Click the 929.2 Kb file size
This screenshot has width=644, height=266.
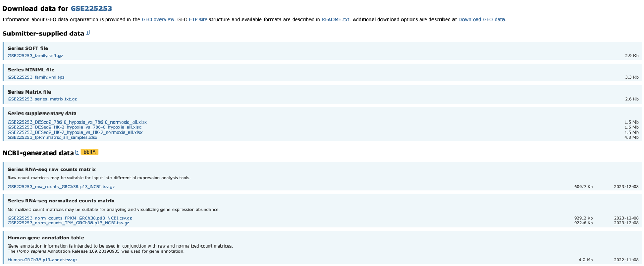pyautogui.click(x=583, y=218)
